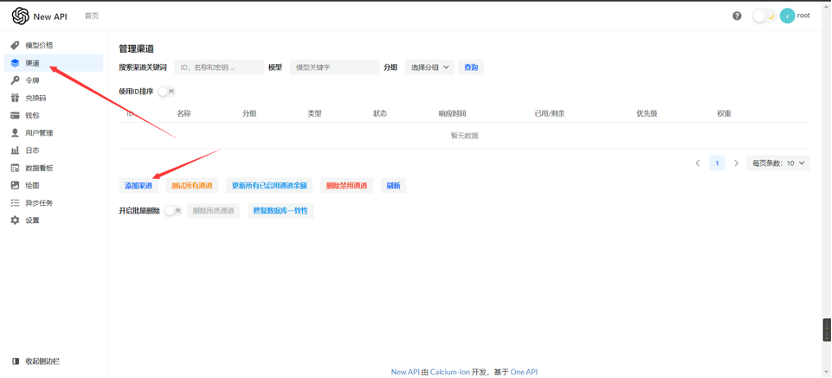Click the 类型 column header
This screenshot has width=832, height=378.
coord(315,114)
